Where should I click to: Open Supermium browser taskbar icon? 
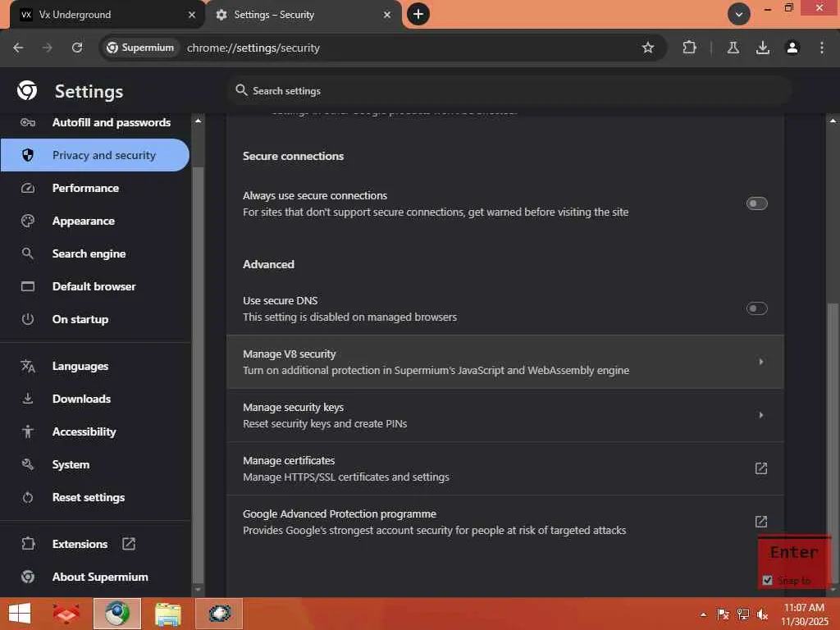point(116,614)
